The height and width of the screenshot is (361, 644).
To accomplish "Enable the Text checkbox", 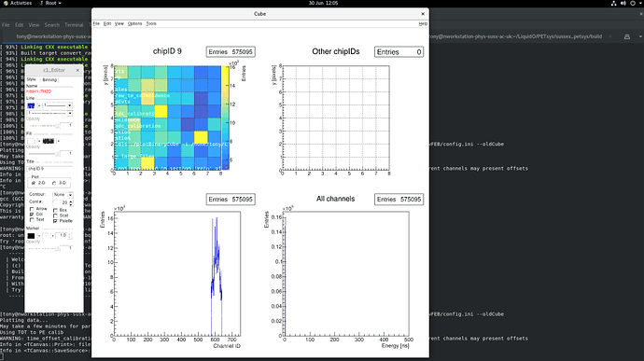I will pyautogui.click(x=32, y=220).
